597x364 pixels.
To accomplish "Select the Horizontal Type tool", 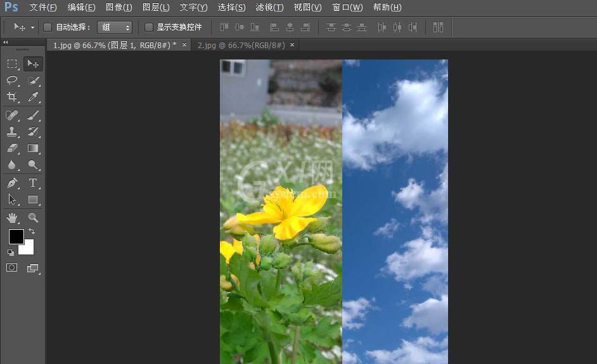I will (x=33, y=183).
